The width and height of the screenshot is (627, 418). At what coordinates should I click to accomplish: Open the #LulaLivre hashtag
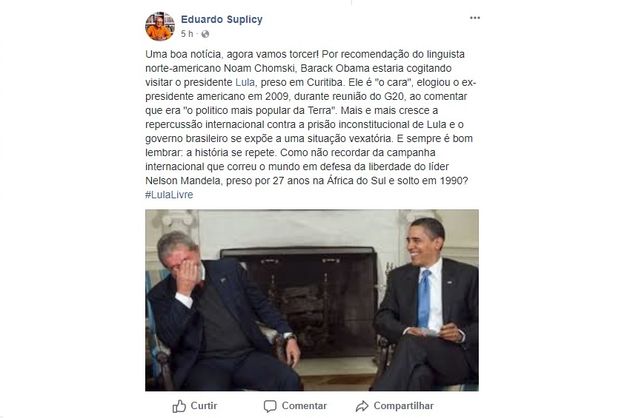pos(169,195)
